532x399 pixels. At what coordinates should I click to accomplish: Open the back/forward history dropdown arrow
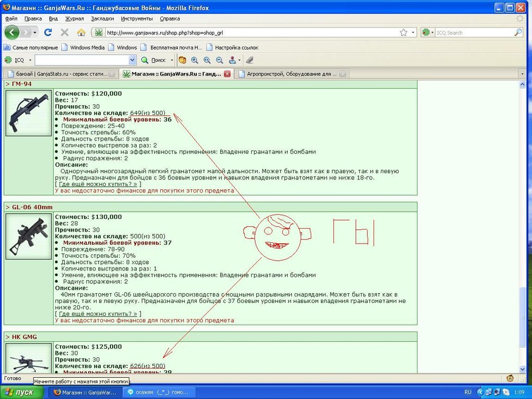tap(34, 33)
